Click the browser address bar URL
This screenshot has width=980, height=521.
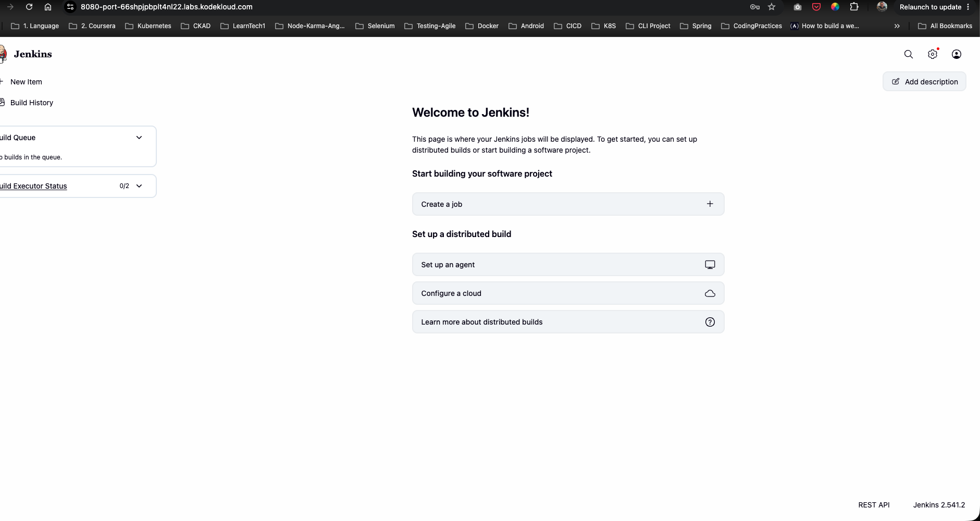coord(167,7)
